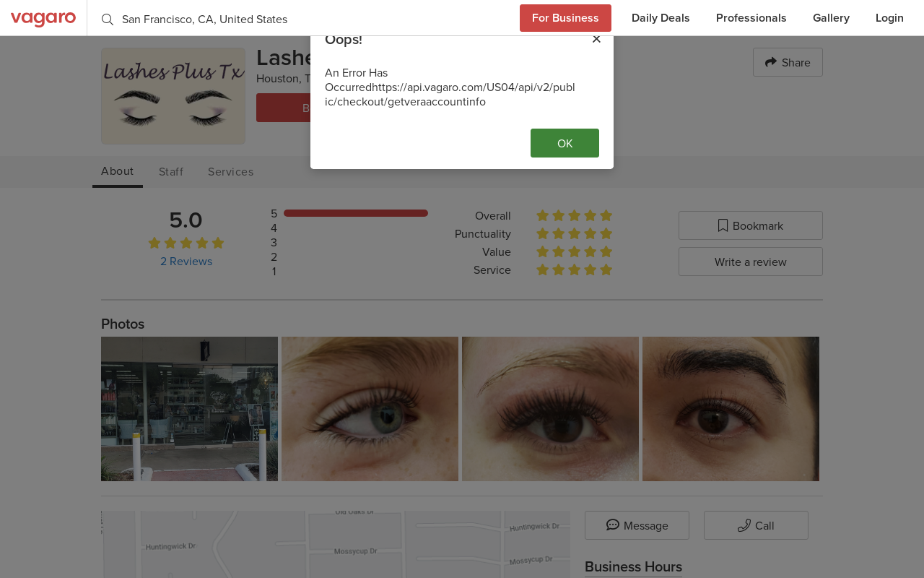
Task: Click the search magnifier icon
Action: pos(108,20)
